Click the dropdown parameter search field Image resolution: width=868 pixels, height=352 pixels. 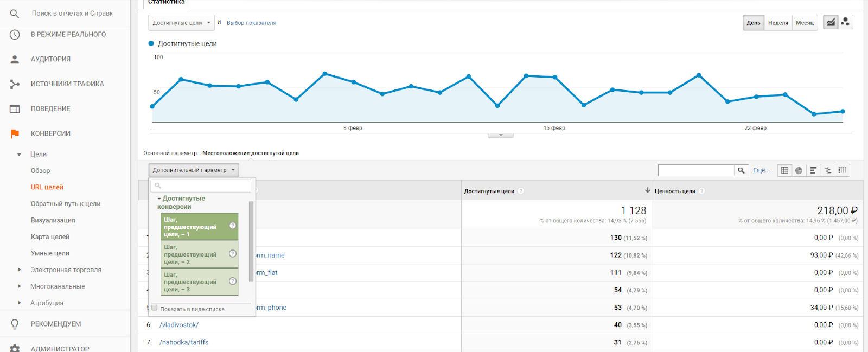click(201, 186)
